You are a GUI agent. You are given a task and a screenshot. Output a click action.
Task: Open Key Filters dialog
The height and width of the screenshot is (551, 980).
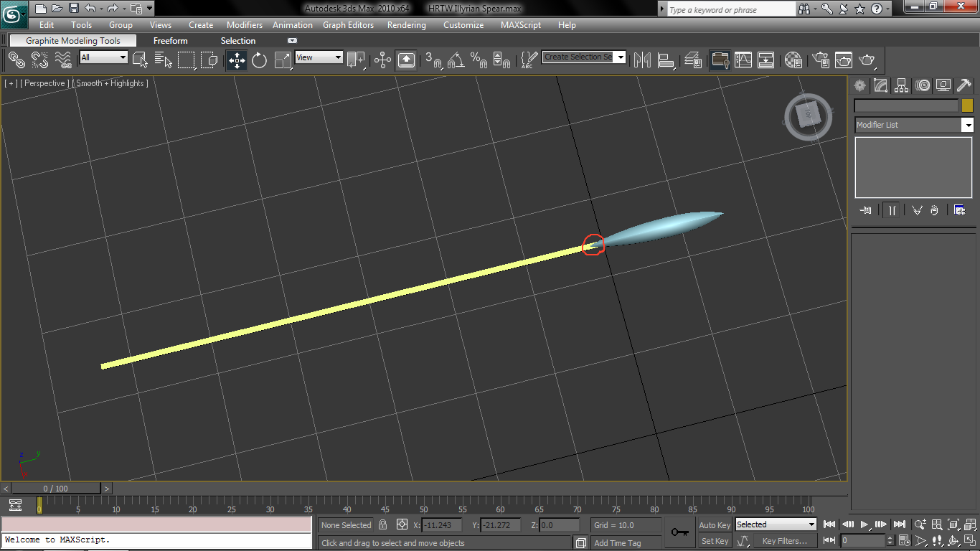[x=785, y=541]
